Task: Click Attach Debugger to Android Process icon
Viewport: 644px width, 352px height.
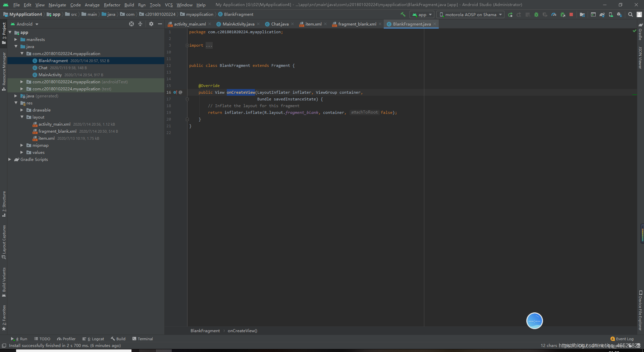Action: (x=562, y=14)
